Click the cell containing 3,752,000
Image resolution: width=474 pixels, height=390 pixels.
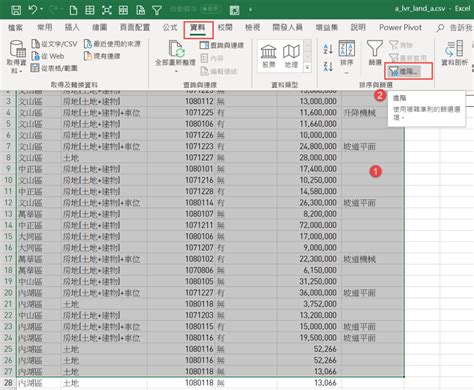pyautogui.click(x=309, y=304)
